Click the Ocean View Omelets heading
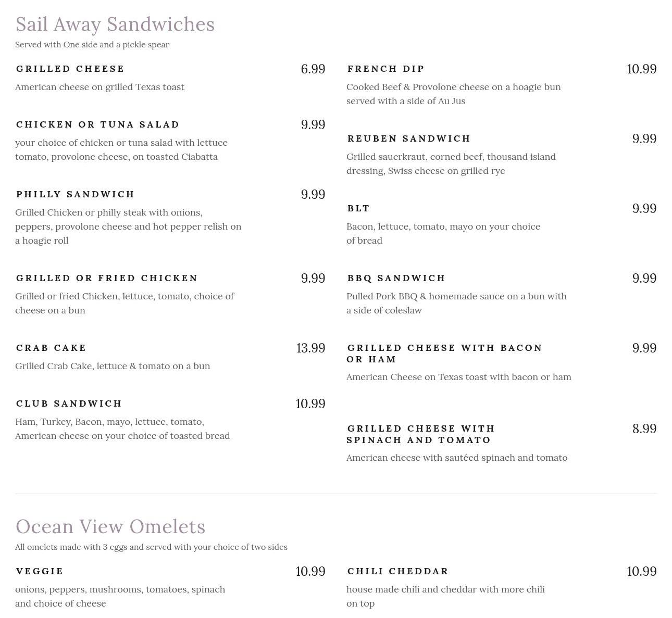Viewport: 672px width, 618px height. [x=110, y=527]
